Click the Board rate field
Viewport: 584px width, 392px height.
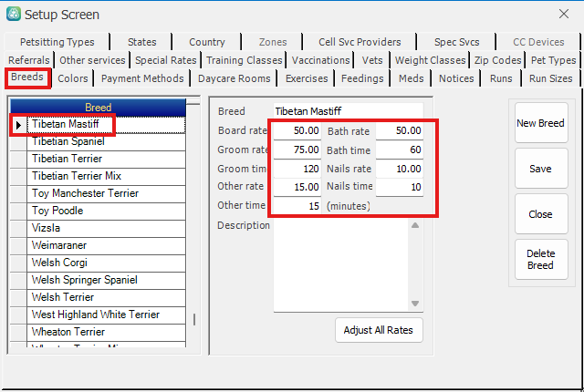(x=297, y=131)
